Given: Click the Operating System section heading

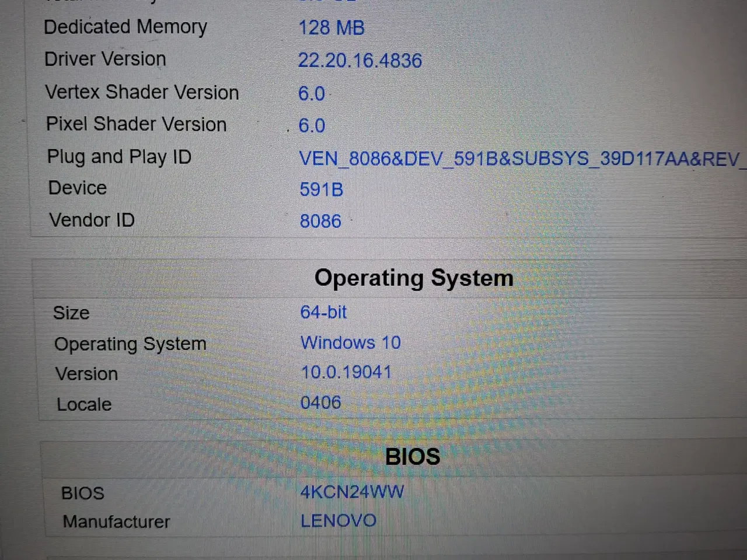Looking at the screenshot, I should pos(414,278).
